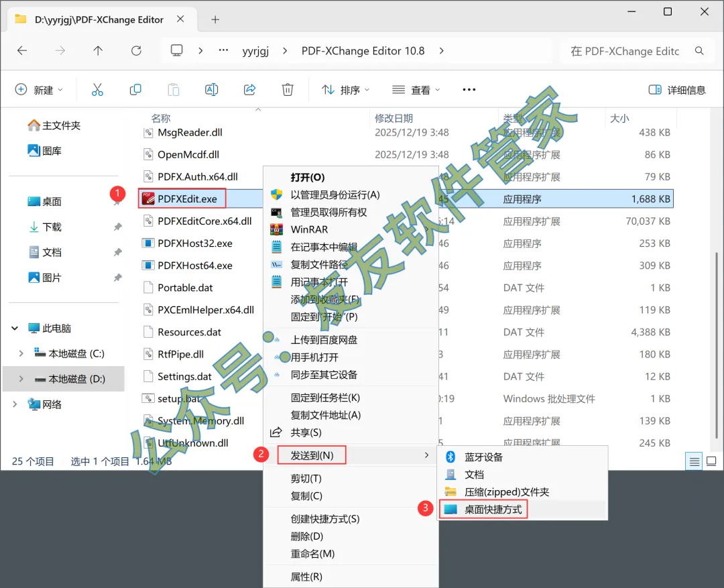The height and width of the screenshot is (588, 724).
Task: Expand Local Disk (D:) tree node
Action: pos(21,379)
